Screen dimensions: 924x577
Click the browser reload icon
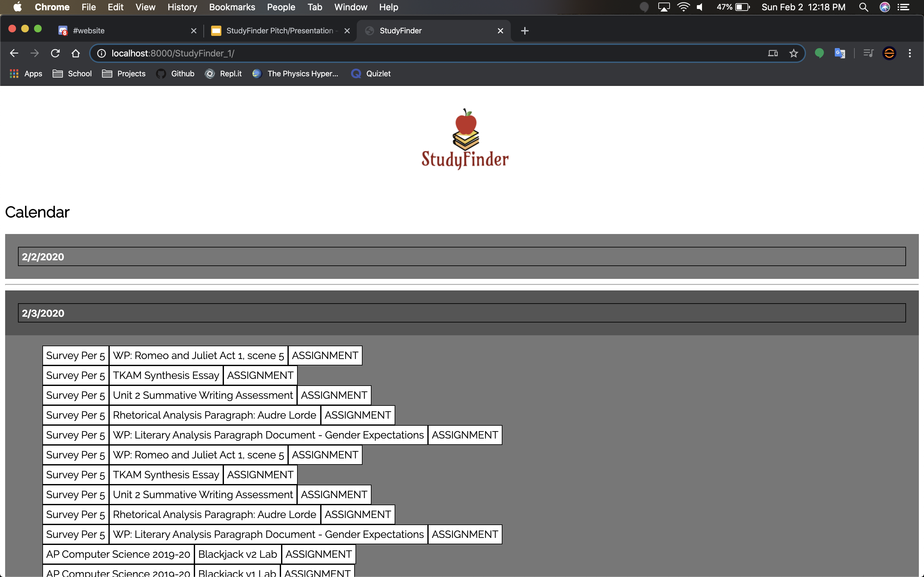[56, 53]
